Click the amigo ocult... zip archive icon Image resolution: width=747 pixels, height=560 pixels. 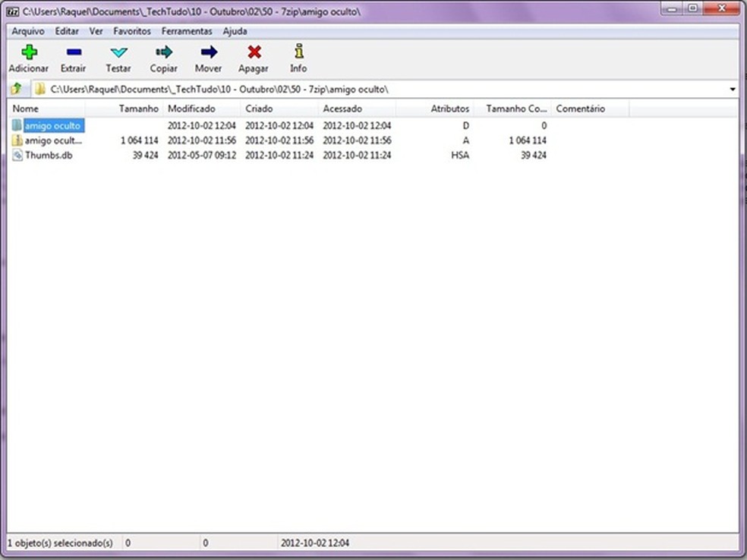tap(17, 140)
